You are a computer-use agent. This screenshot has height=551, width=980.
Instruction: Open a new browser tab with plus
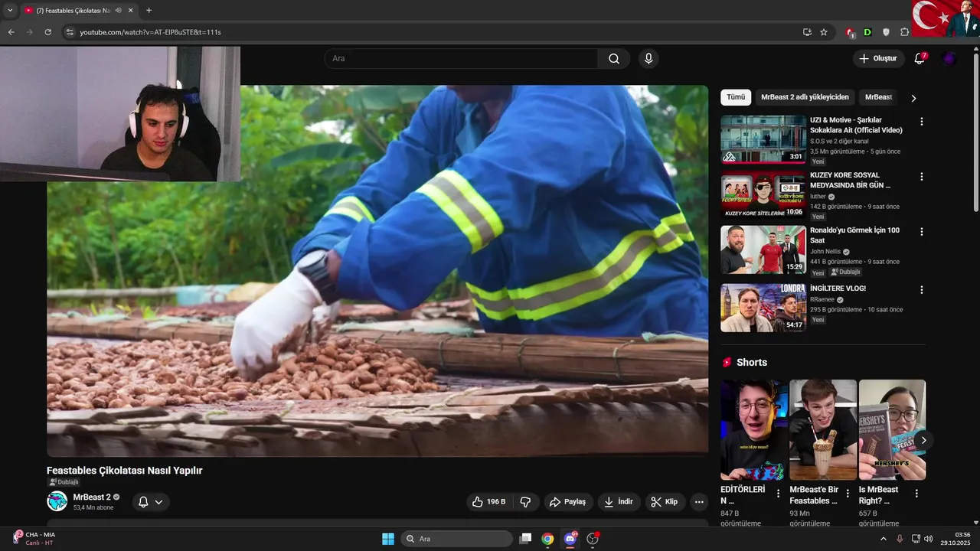click(149, 11)
